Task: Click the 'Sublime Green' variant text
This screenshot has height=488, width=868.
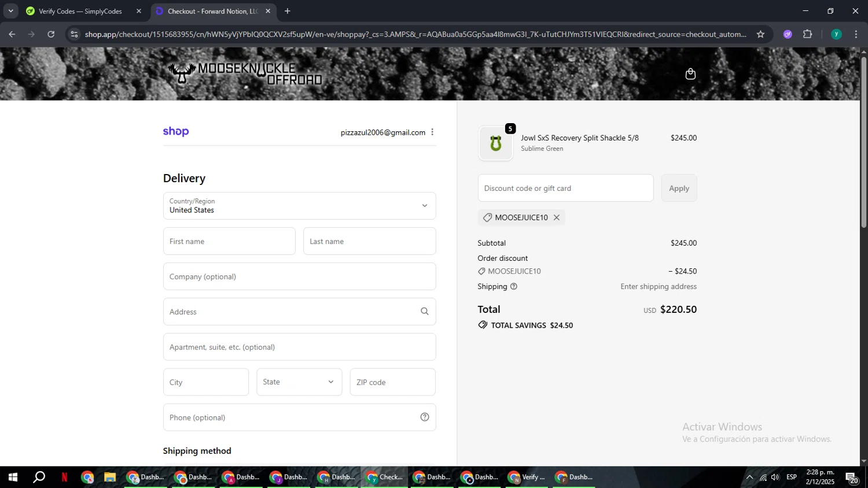Action: point(542,149)
